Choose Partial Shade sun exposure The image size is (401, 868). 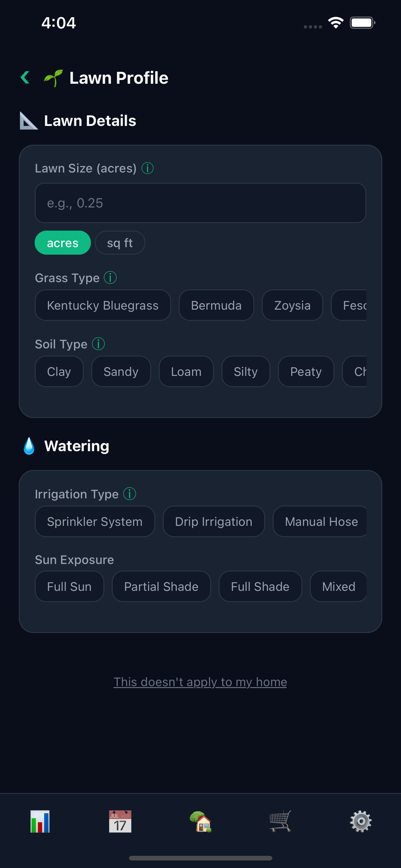pyautogui.click(x=161, y=586)
